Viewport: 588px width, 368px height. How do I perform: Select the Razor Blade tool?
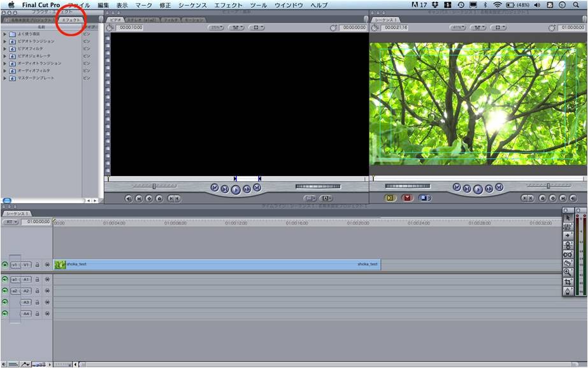click(x=568, y=263)
